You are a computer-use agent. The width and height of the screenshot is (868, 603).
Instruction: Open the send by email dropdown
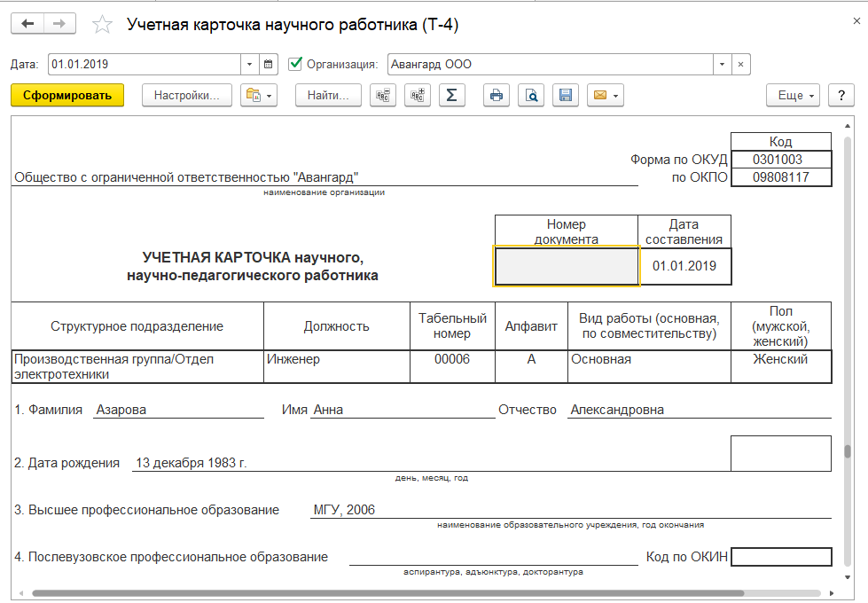click(x=605, y=95)
